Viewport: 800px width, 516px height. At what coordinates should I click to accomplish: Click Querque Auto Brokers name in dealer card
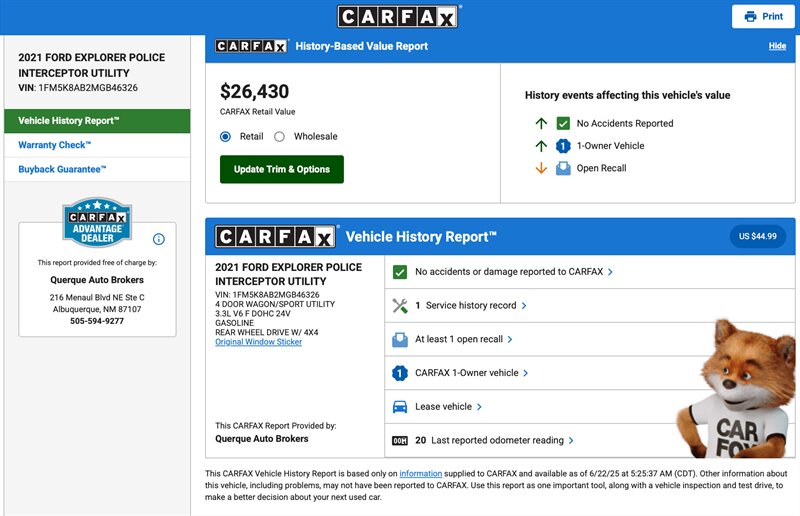[x=97, y=280]
